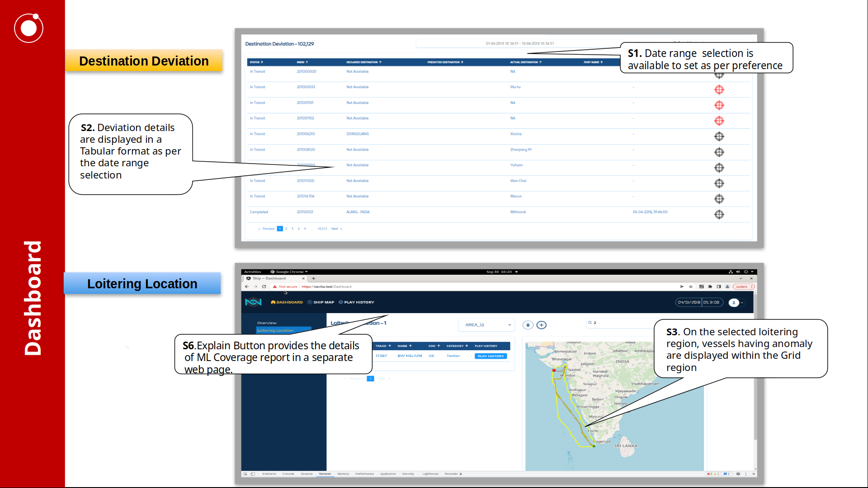
Task: Click target icon for completed voyage 201100121
Action: 719,214
